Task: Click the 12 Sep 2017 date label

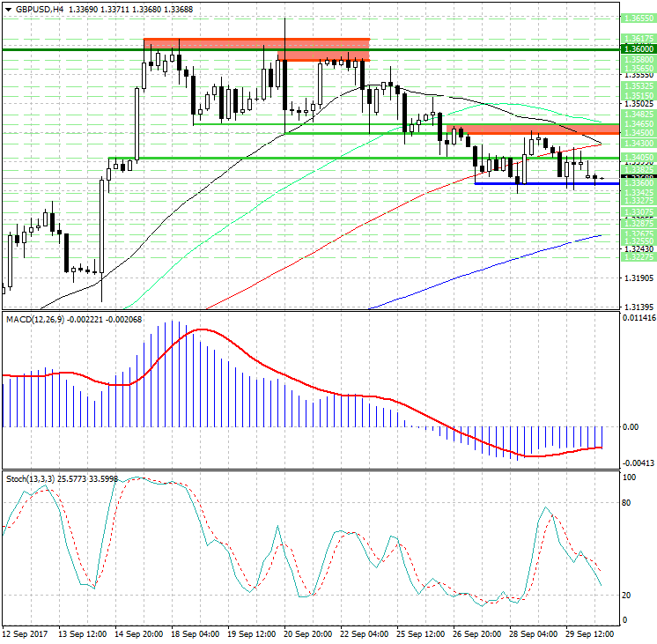Action: (26, 634)
